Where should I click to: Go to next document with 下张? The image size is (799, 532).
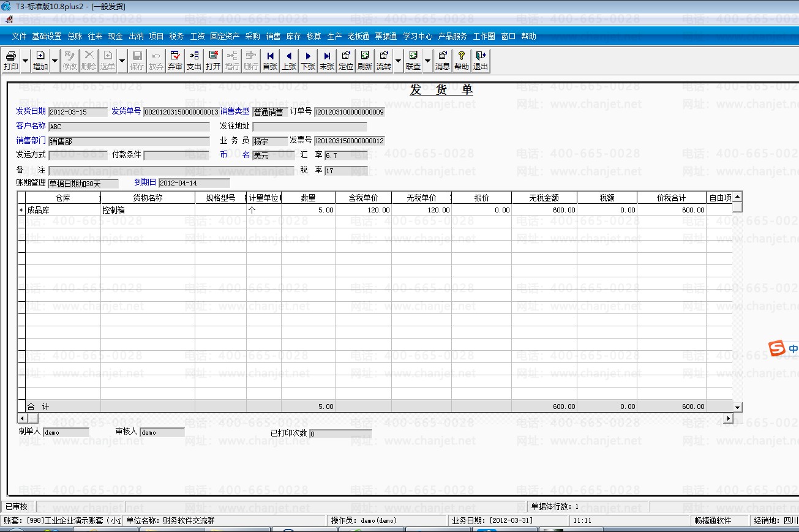pos(308,61)
